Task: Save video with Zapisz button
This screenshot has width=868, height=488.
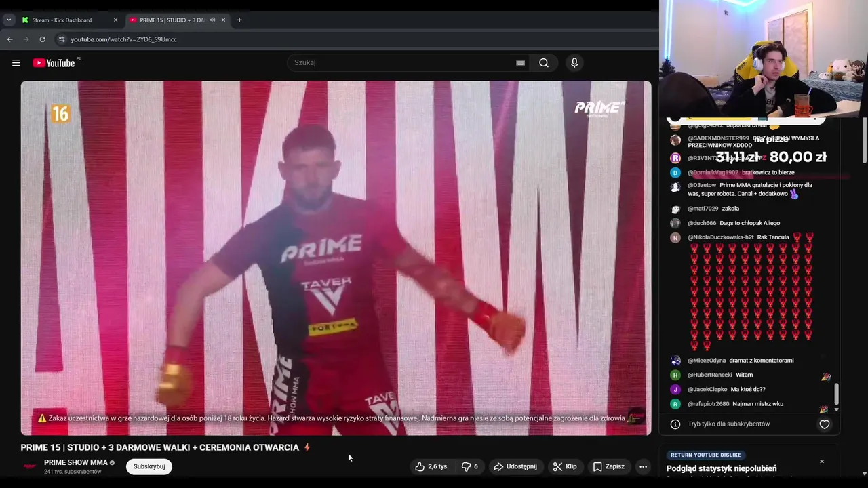Action: click(608, 466)
